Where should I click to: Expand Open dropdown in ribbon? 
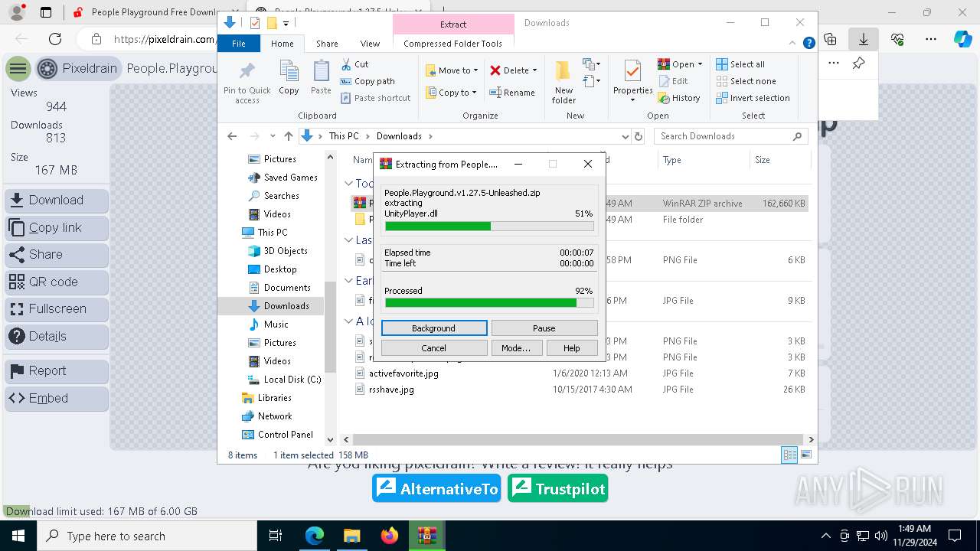700,64
